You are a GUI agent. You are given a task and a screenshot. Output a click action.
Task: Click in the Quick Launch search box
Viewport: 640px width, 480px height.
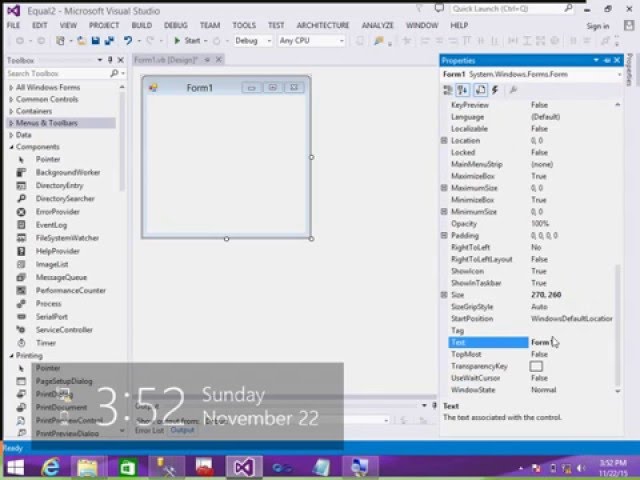pos(507,9)
